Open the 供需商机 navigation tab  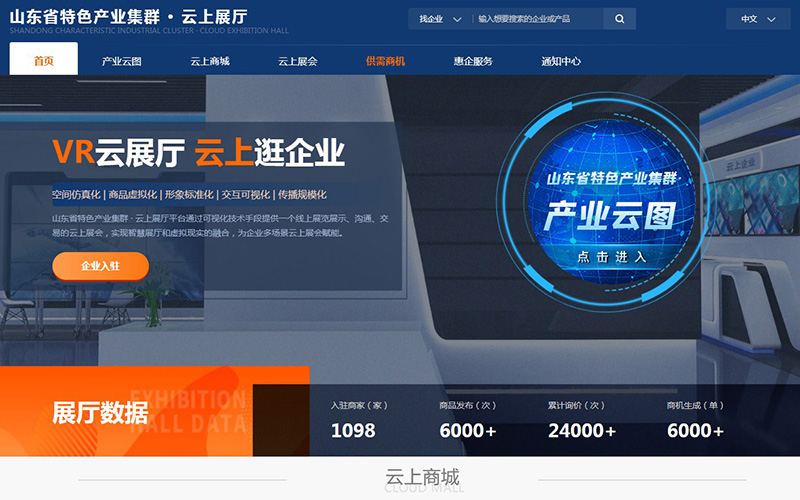click(385, 61)
